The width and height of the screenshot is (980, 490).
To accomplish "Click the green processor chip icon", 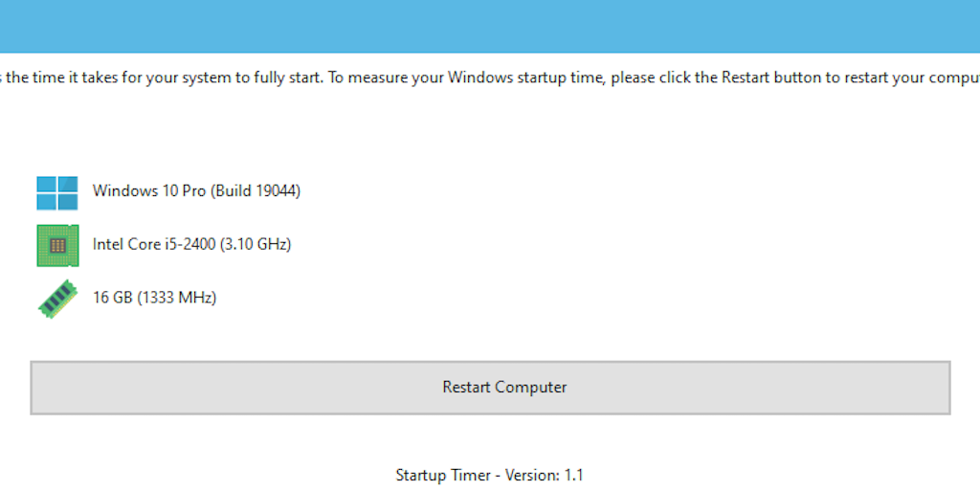I will click(x=57, y=245).
